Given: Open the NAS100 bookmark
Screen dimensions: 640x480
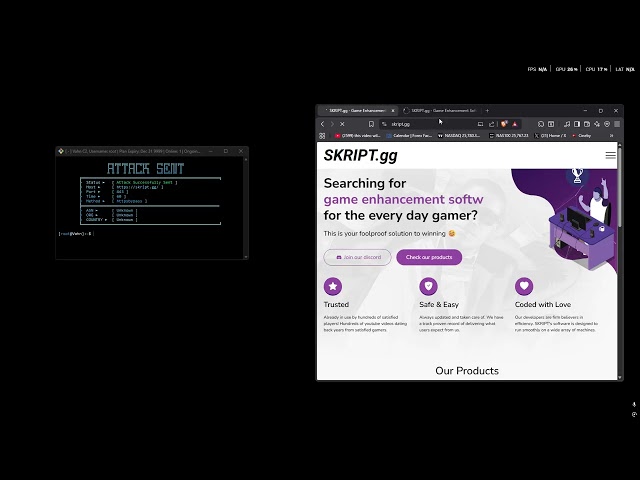Looking at the screenshot, I should (509, 136).
